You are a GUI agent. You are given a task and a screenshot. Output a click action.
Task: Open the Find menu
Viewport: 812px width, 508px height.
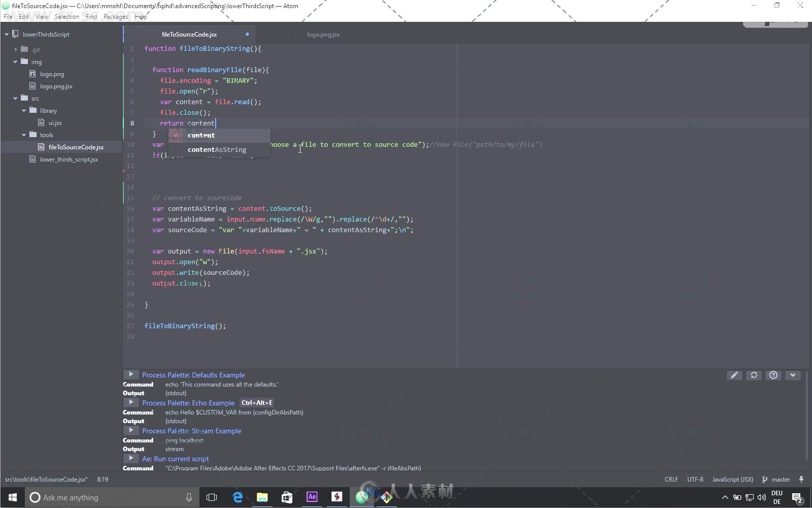(91, 16)
